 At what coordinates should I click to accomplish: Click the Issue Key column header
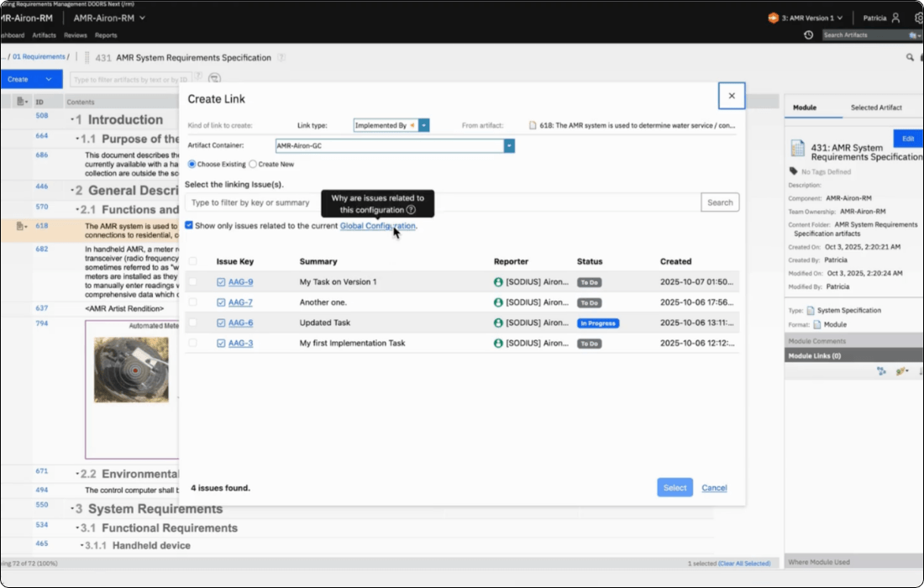235,261
